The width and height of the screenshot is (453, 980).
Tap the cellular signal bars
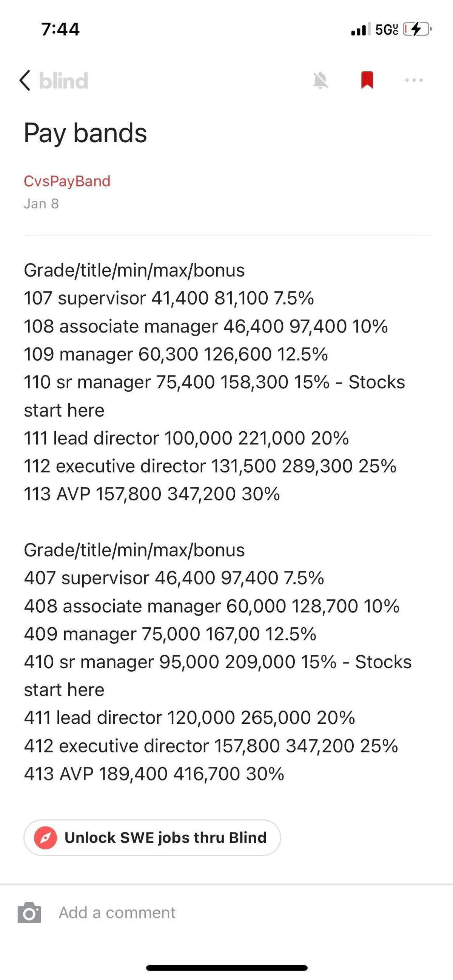pyautogui.click(x=360, y=30)
